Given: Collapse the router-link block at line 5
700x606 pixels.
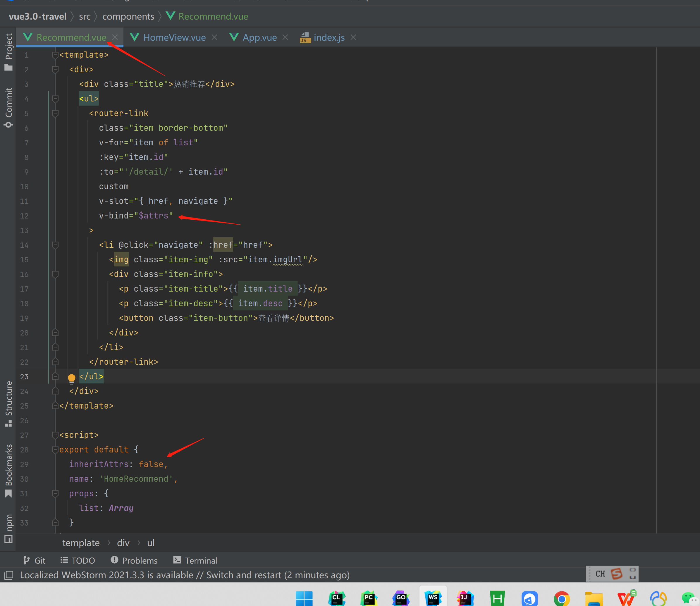Looking at the screenshot, I should (x=55, y=113).
